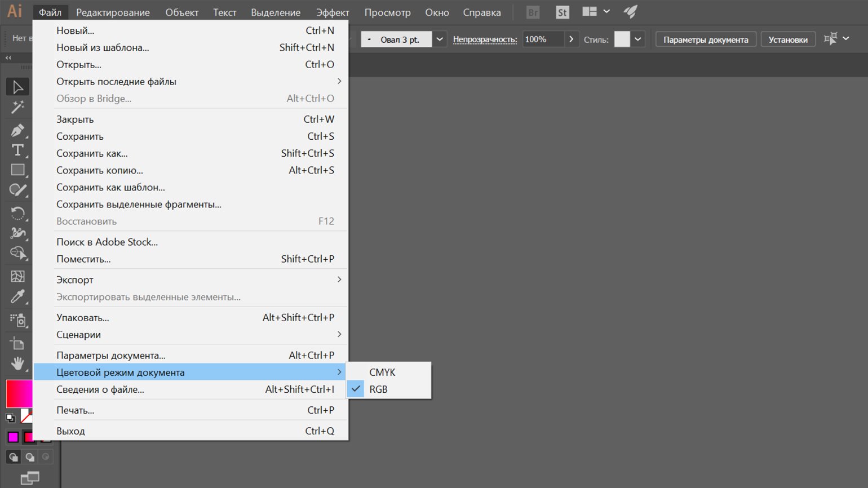
Task: Select the Eyedropper tool
Action: tap(17, 297)
